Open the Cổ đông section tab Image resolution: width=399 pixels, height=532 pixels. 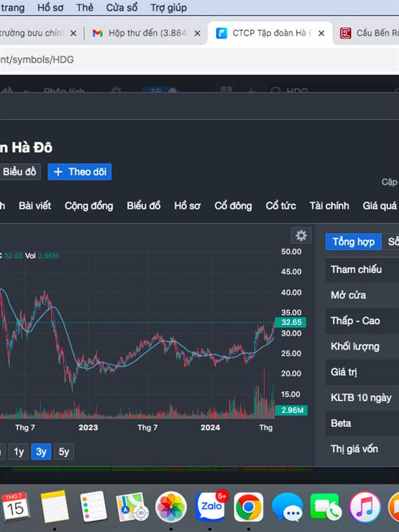pyautogui.click(x=233, y=205)
